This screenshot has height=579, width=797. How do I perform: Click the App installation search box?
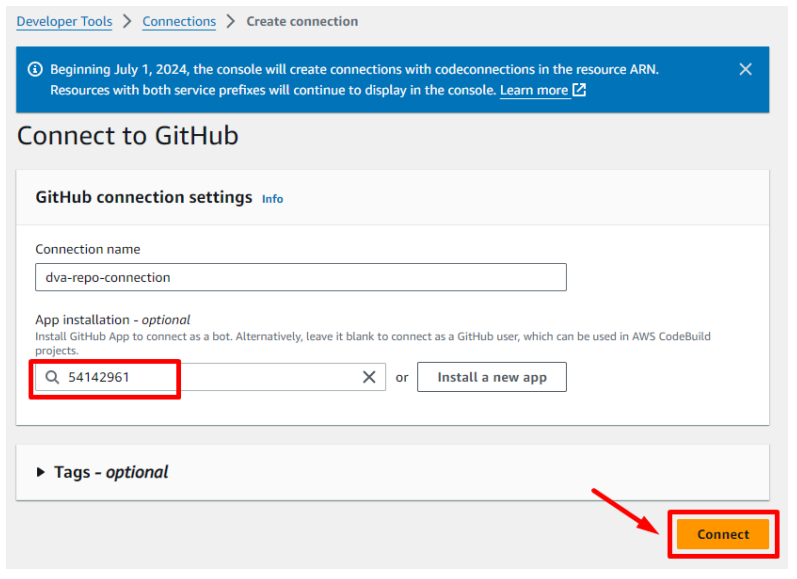point(210,377)
